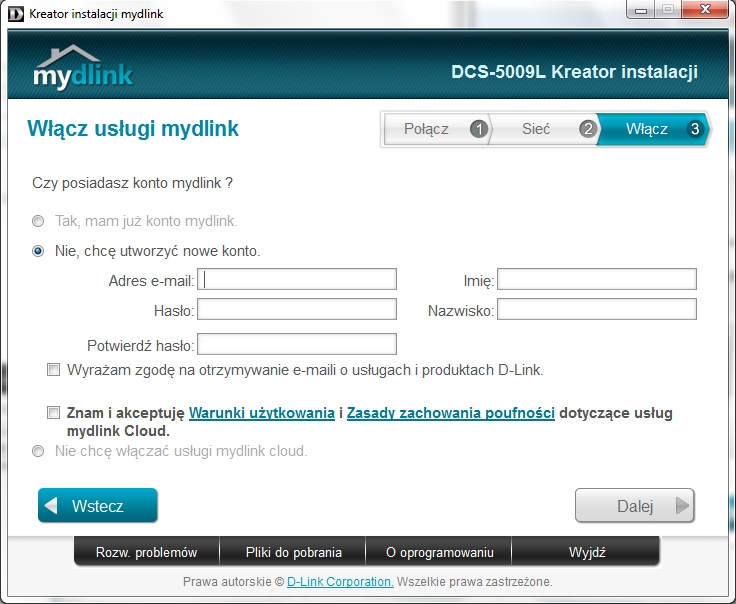Image resolution: width=736 pixels, height=604 pixels.
Task: Click the Imię input field
Action: (x=597, y=280)
